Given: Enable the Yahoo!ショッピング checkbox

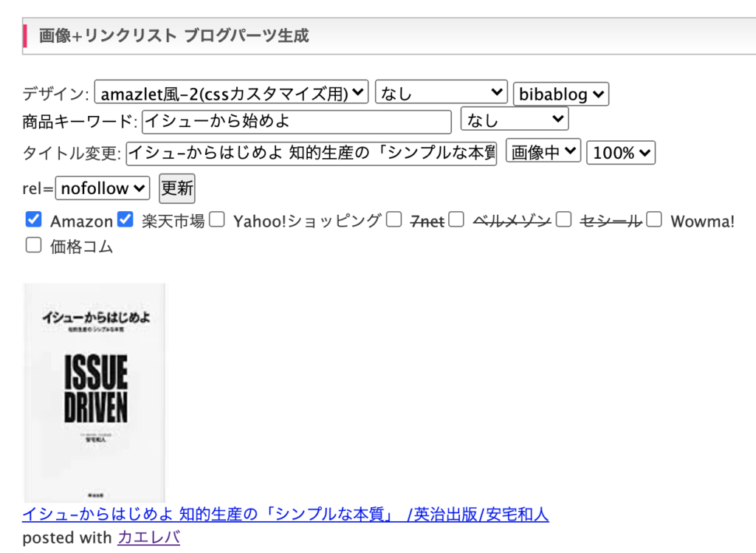Looking at the screenshot, I should point(217,219).
